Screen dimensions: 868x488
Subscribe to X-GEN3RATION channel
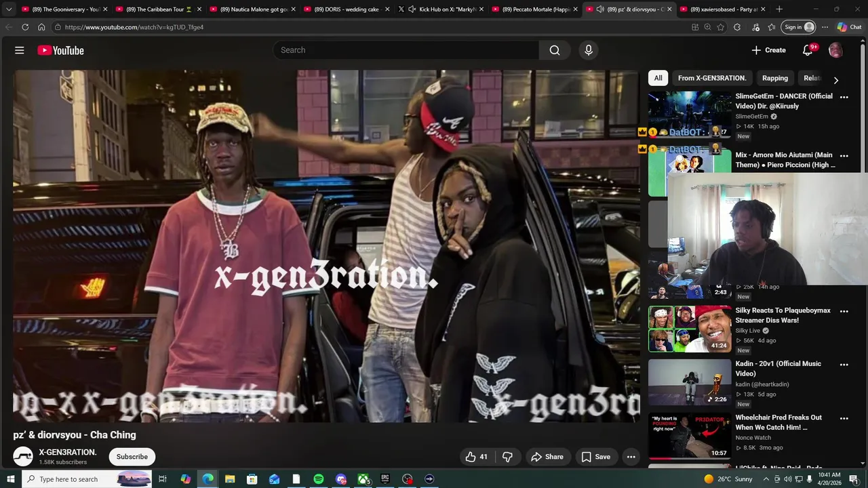coord(132,457)
